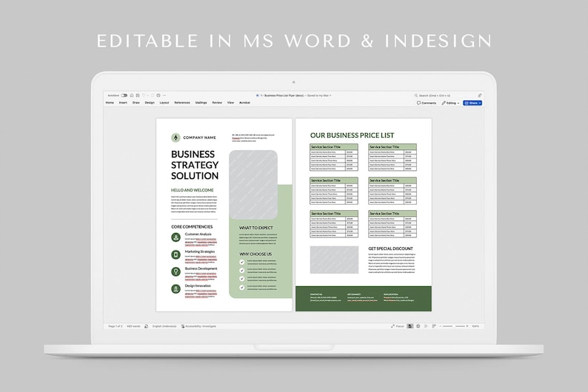Click the blue Share button
The image size is (588, 392).
(472, 103)
